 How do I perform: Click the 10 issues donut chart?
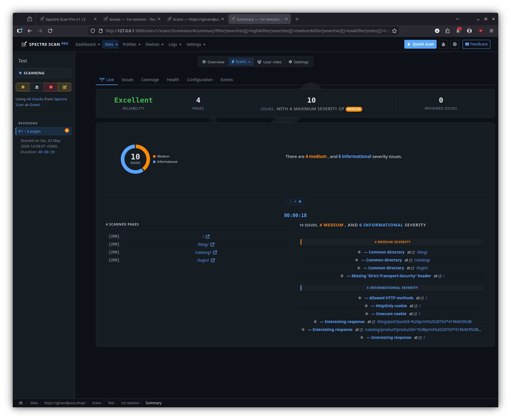(136, 159)
